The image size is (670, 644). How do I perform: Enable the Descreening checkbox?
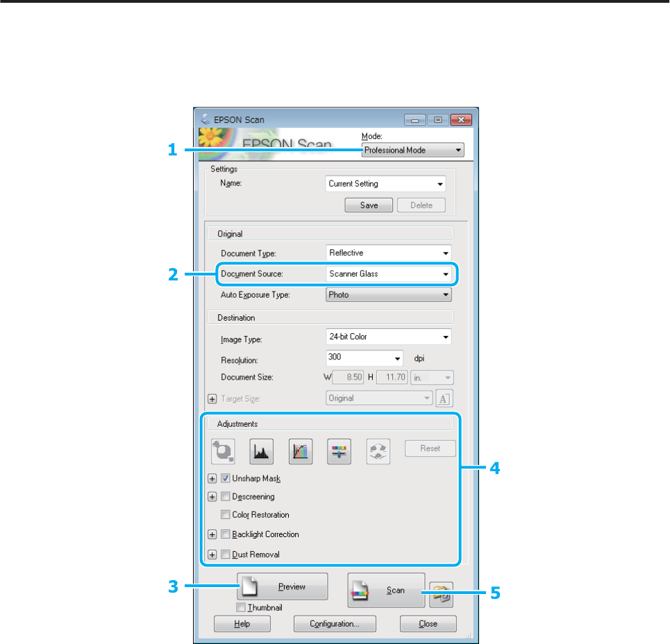[226, 497]
